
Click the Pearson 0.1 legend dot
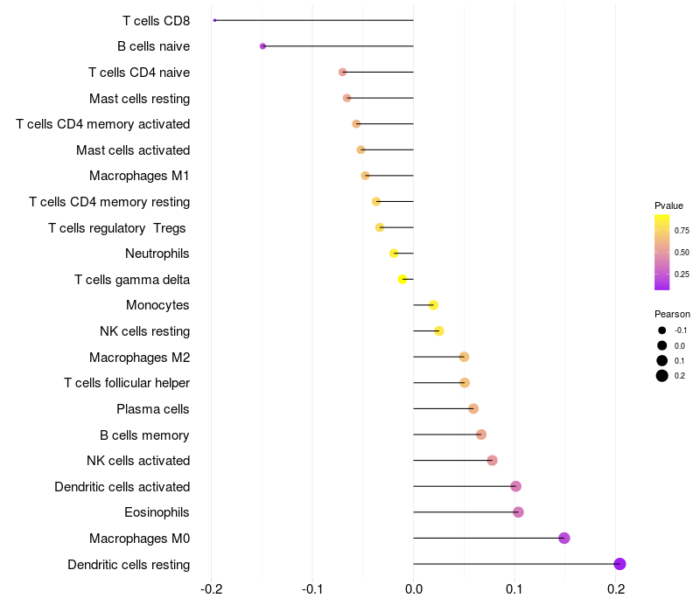[x=662, y=360]
